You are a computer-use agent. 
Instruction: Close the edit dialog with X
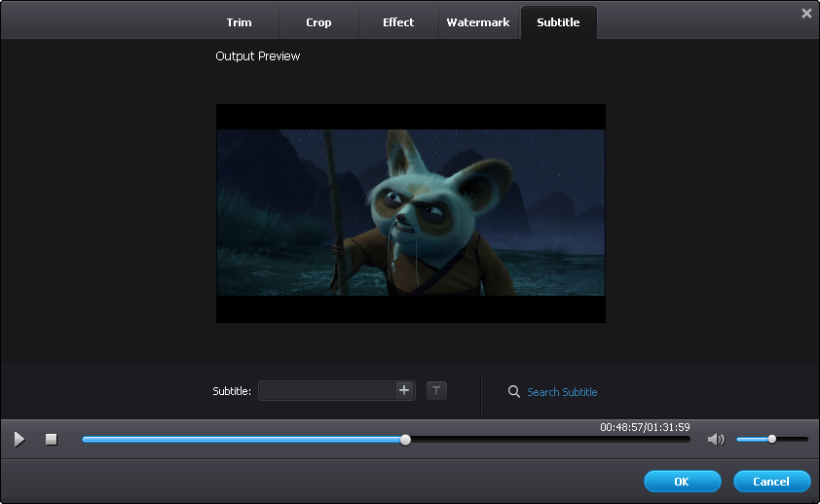[x=806, y=14]
